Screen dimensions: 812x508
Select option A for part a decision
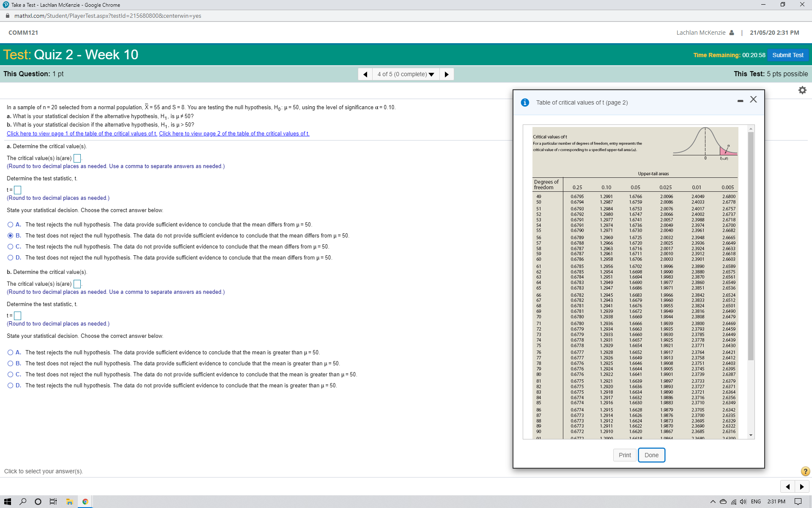tap(11, 224)
